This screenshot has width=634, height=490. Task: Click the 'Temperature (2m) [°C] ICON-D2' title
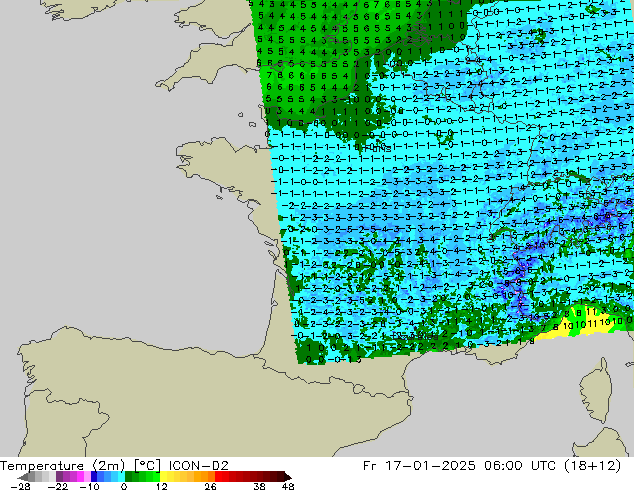114,465
